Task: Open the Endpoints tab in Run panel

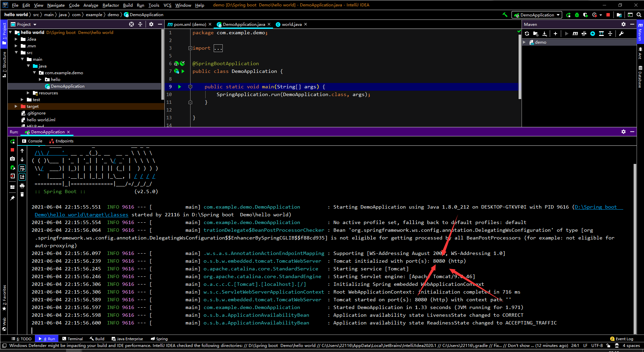Action: (x=61, y=141)
